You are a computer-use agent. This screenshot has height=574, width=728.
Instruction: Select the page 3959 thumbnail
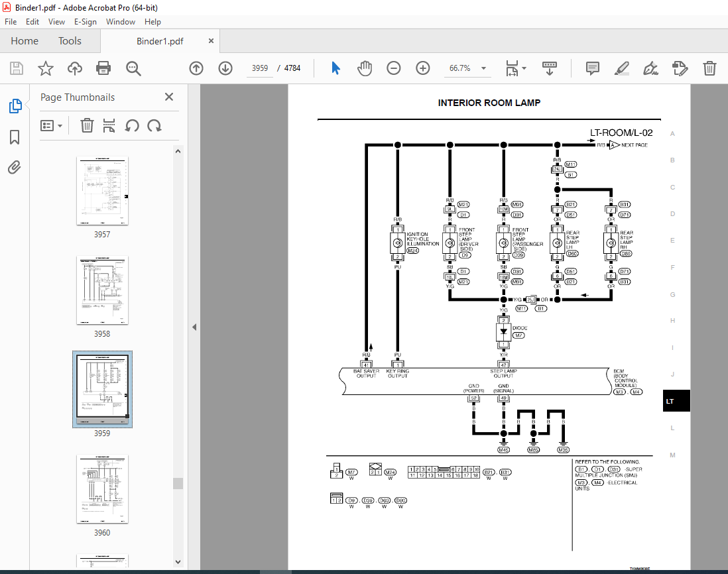(x=102, y=389)
